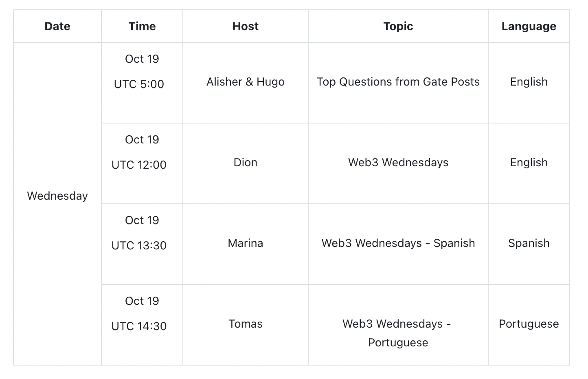Click the Web3 Wednesdays - Portuguese topic

tap(398, 333)
